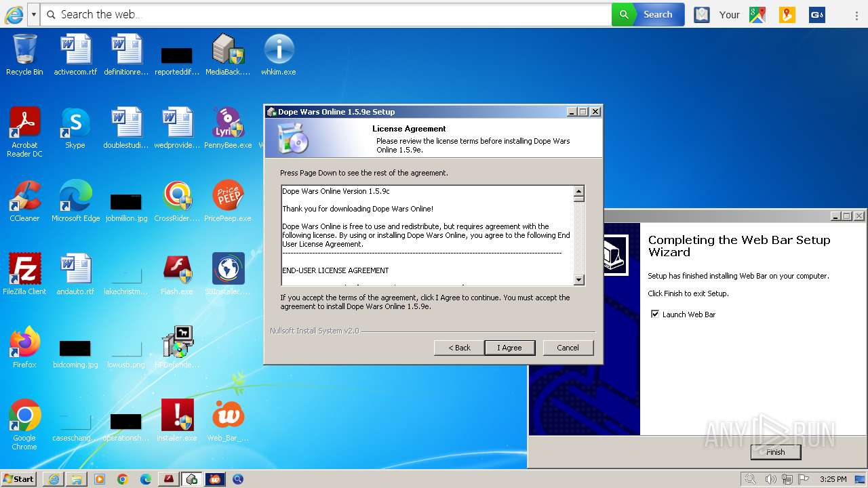Open the Recycle Bin icon

click(x=24, y=49)
